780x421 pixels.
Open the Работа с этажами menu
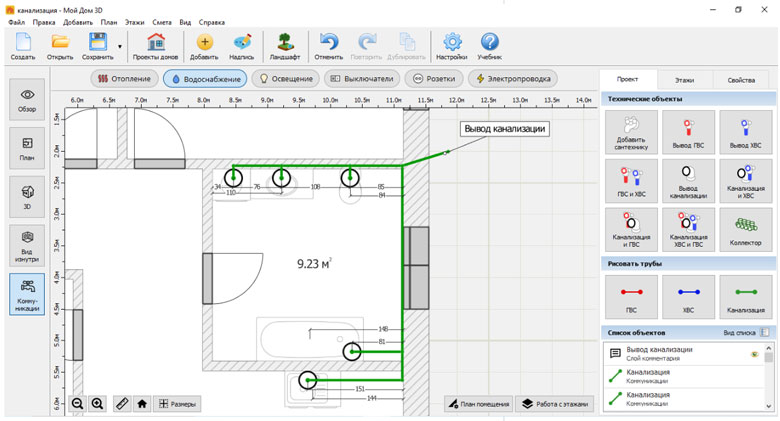click(555, 404)
